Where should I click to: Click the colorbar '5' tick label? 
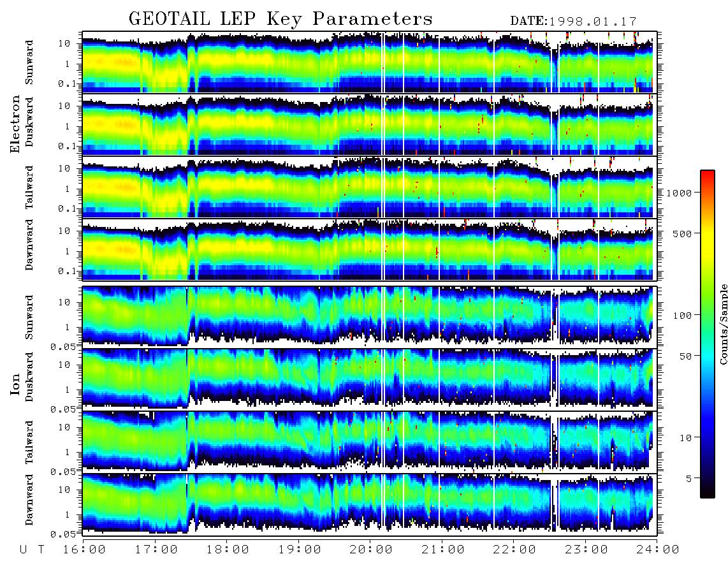point(688,478)
